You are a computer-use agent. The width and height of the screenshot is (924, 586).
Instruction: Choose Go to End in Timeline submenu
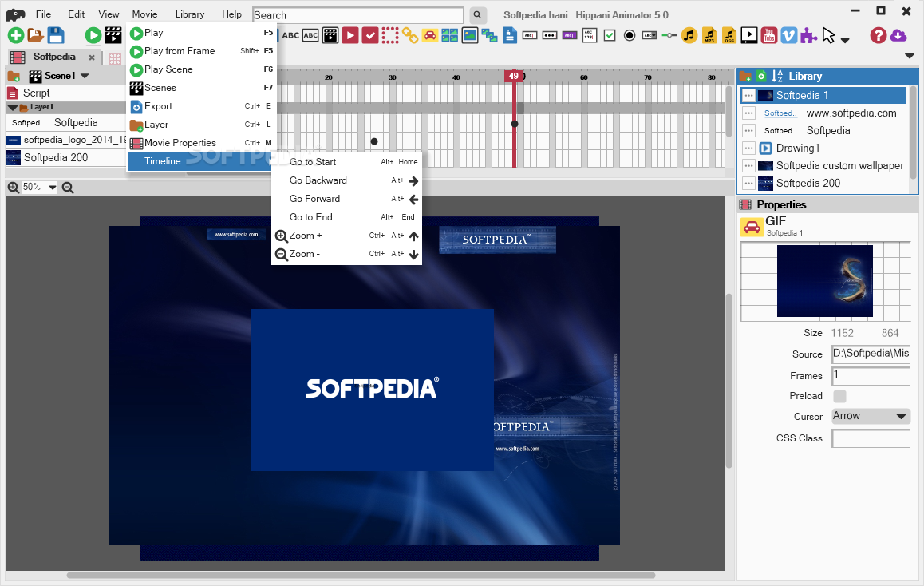[x=346, y=217]
